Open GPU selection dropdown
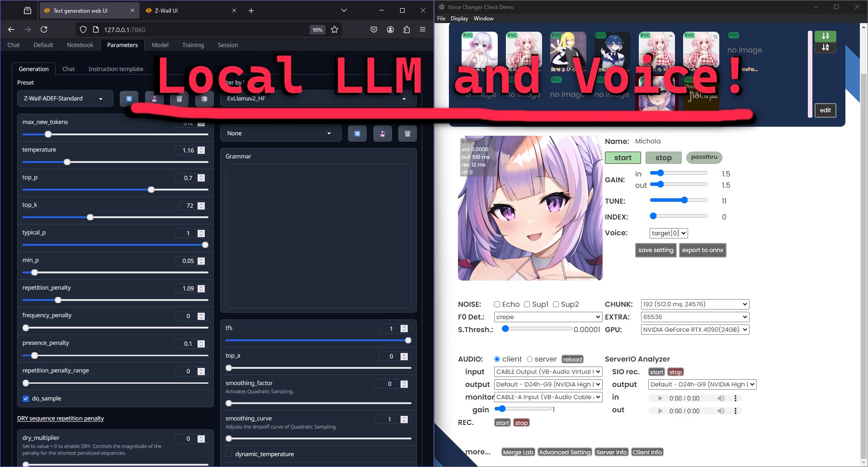This screenshot has width=868, height=467. (695, 330)
